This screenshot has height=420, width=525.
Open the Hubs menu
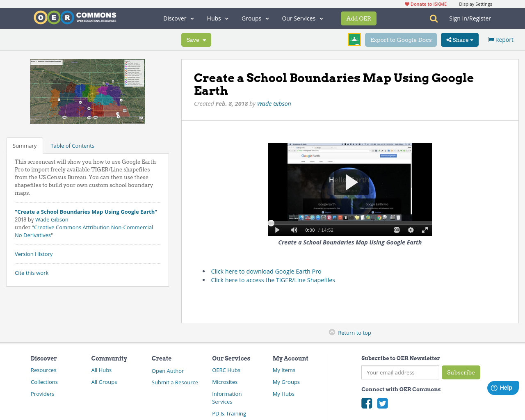coord(217,18)
